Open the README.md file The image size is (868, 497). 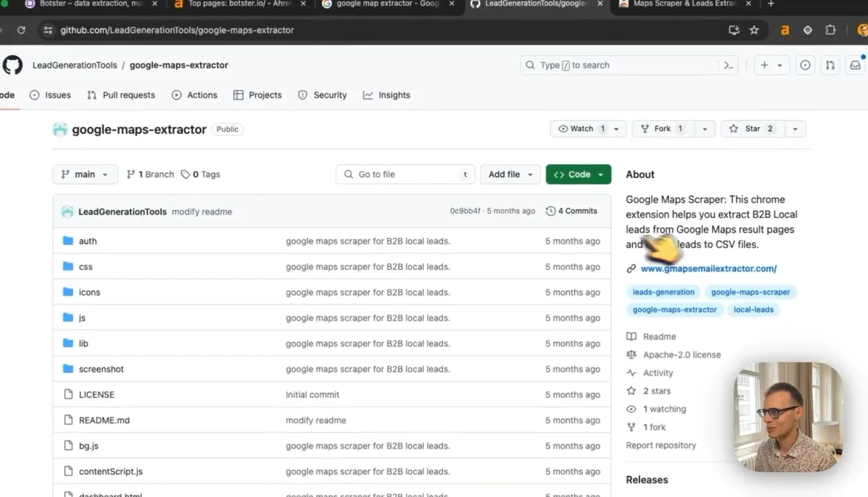pyautogui.click(x=104, y=420)
